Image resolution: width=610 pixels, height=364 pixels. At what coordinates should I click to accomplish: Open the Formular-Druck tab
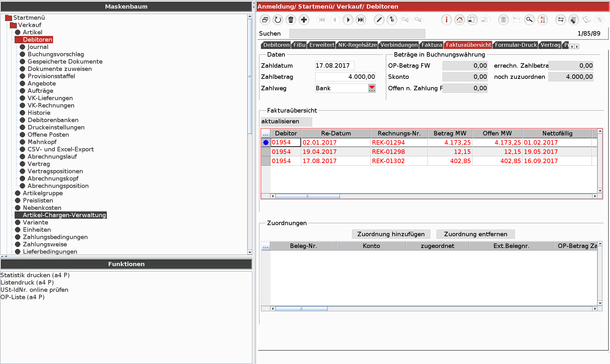[516, 45]
